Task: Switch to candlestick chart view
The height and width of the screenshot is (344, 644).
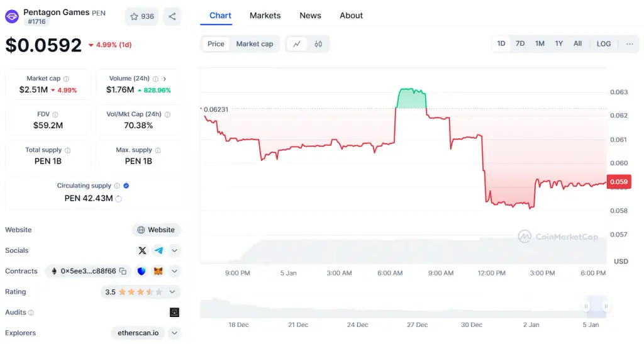Action: tap(318, 44)
